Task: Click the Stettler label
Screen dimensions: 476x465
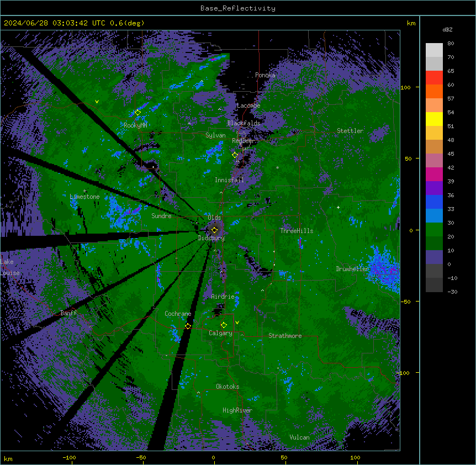Action: coord(350,131)
